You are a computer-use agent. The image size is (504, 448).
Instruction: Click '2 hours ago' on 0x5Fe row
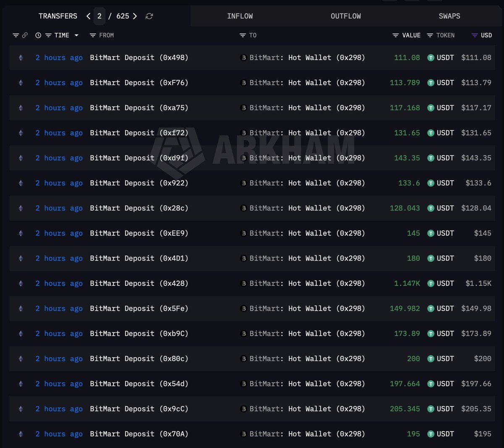tap(59, 308)
